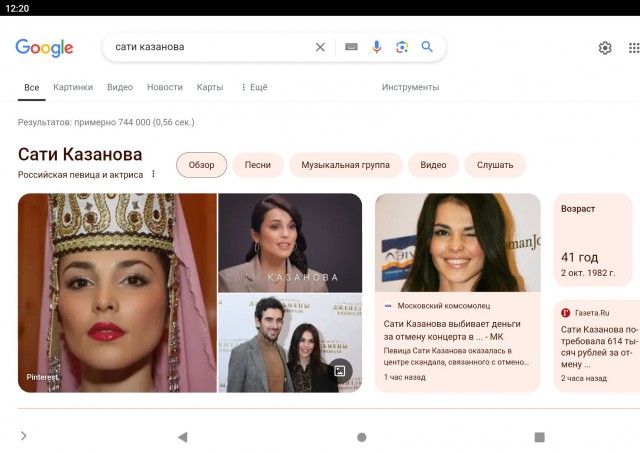The width and height of the screenshot is (640, 453).
Task: Click 'Московский комсомолец' source label
Action: [x=444, y=306]
